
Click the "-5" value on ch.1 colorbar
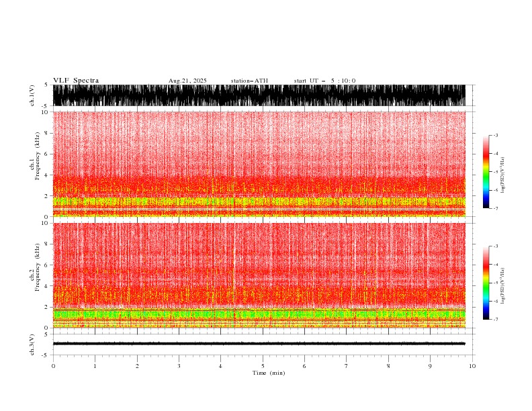[496, 172]
